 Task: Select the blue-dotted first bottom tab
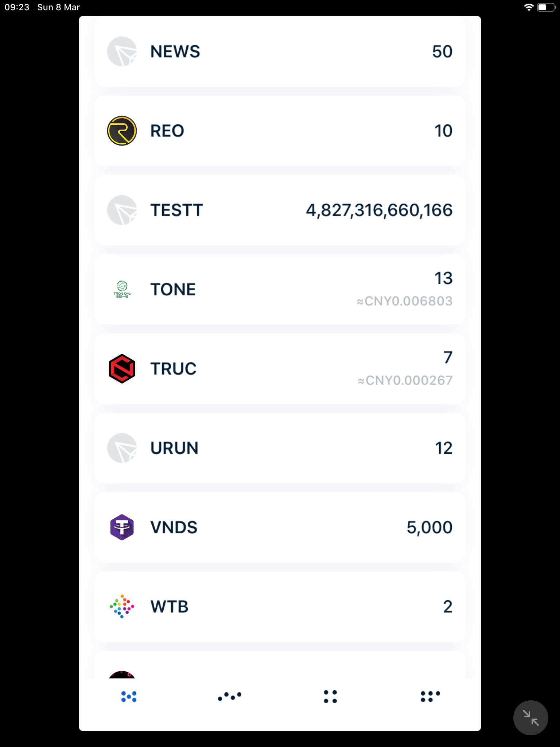[129, 696]
